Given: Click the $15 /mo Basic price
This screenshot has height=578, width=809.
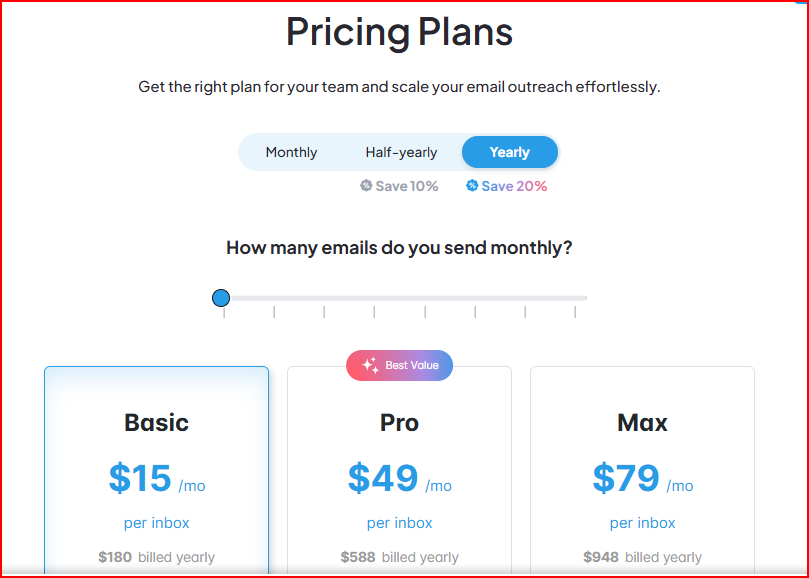Looking at the screenshot, I should click(156, 479).
